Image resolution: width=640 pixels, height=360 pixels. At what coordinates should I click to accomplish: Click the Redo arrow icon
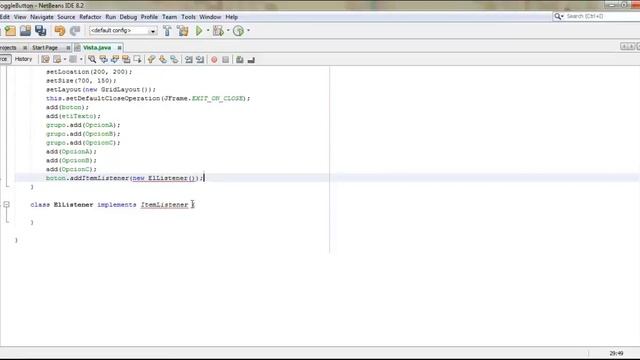point(75,31)
